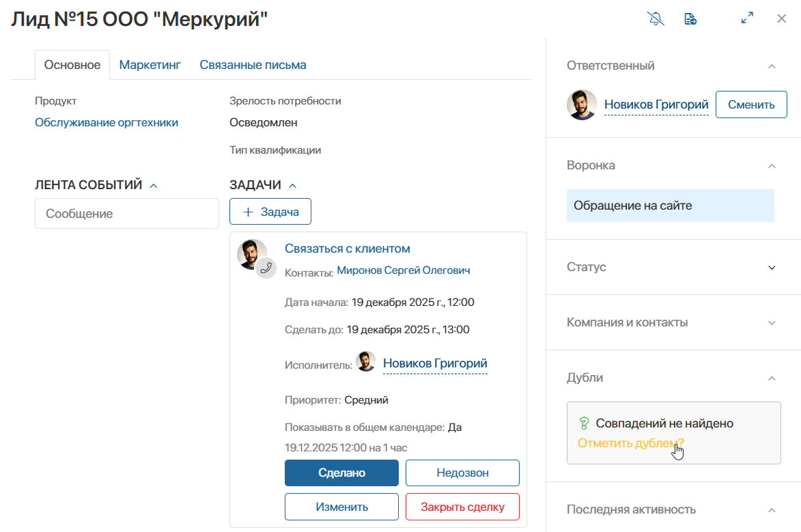Select the Обращение на сайте funnel stage
801x532 pixels.
click(670, 206)
